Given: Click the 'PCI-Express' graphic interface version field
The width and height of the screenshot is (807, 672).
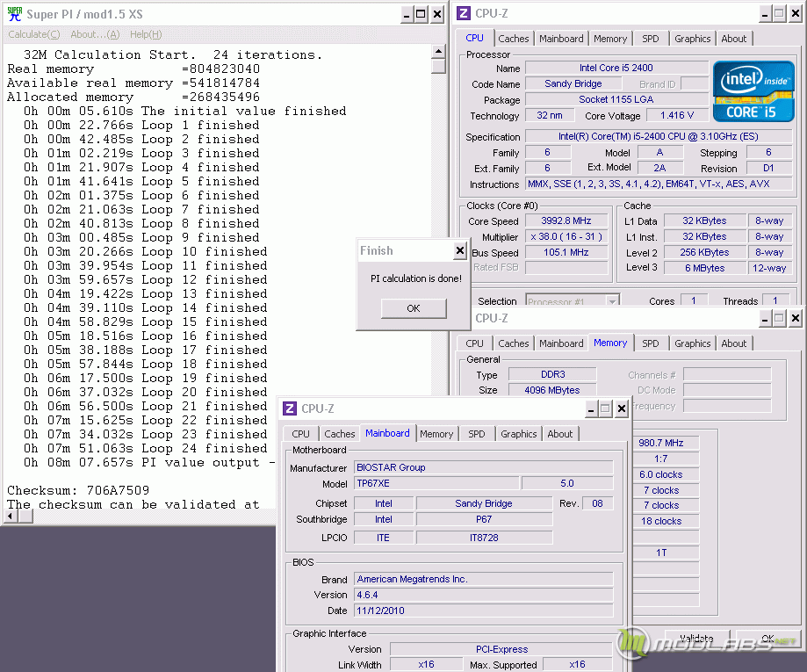Looking at the screenshot, I should [x=501, y=649].
